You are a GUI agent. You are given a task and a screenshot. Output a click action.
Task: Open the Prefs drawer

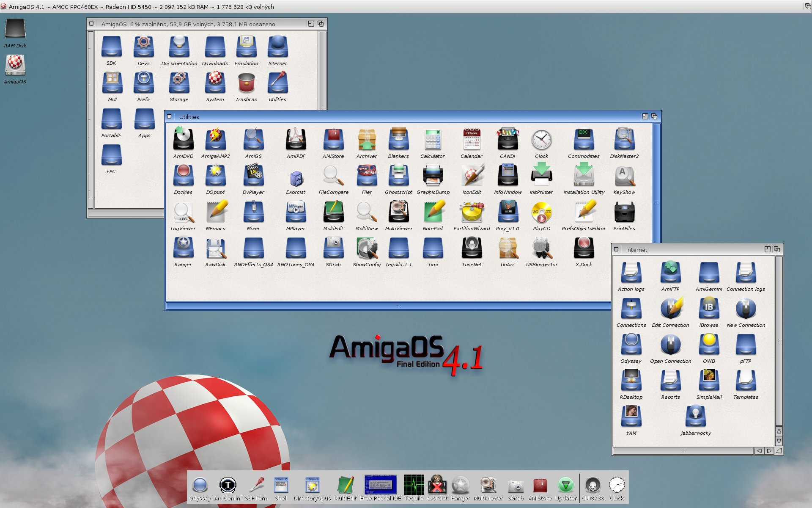pyautogui.click(x=143, y=83)
